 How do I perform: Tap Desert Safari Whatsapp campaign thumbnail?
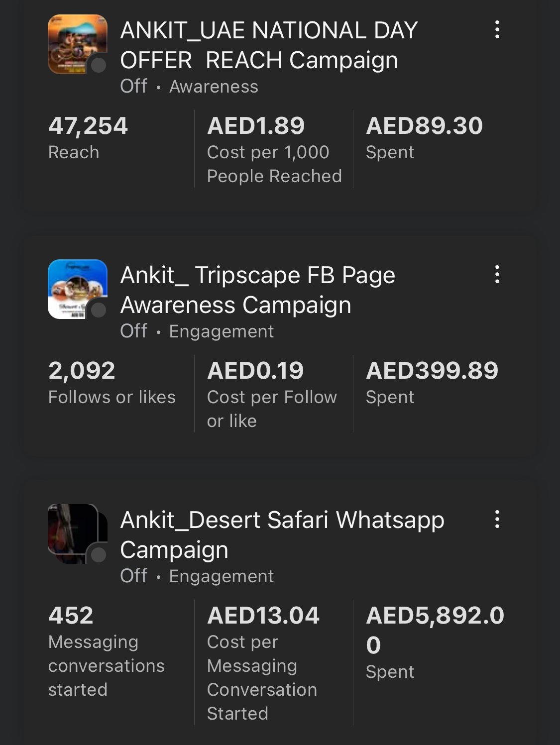pos(74,532)
